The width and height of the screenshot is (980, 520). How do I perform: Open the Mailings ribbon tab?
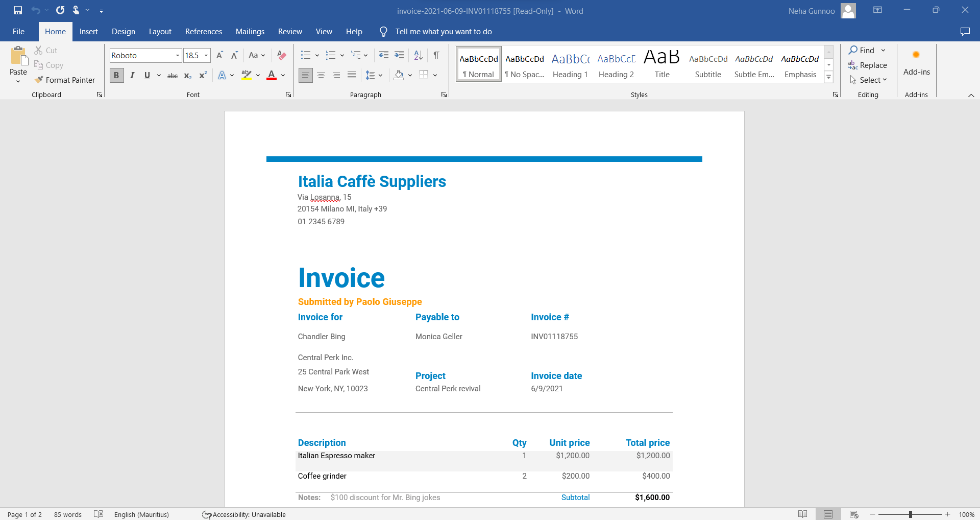(250, 32)
